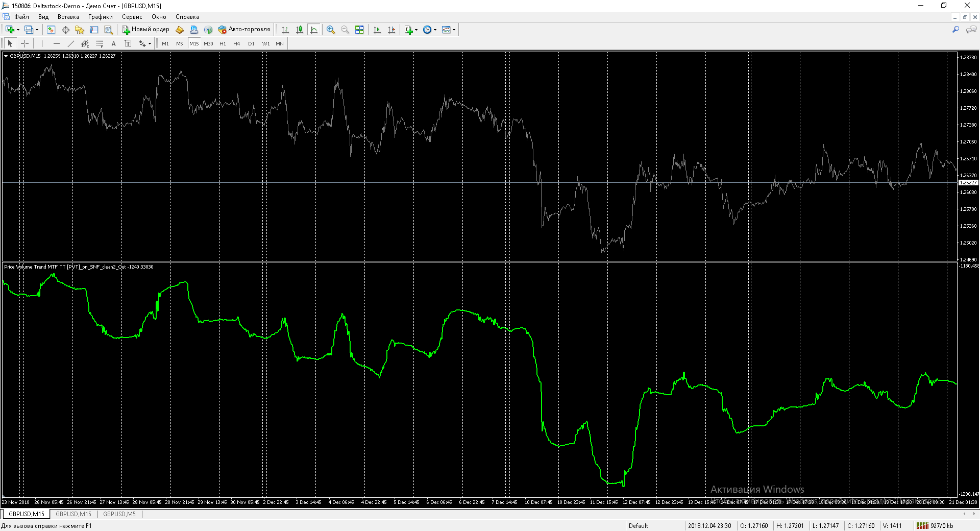Switch to M5 timeframe
980x531 pixels.
[x=180, y=43]
